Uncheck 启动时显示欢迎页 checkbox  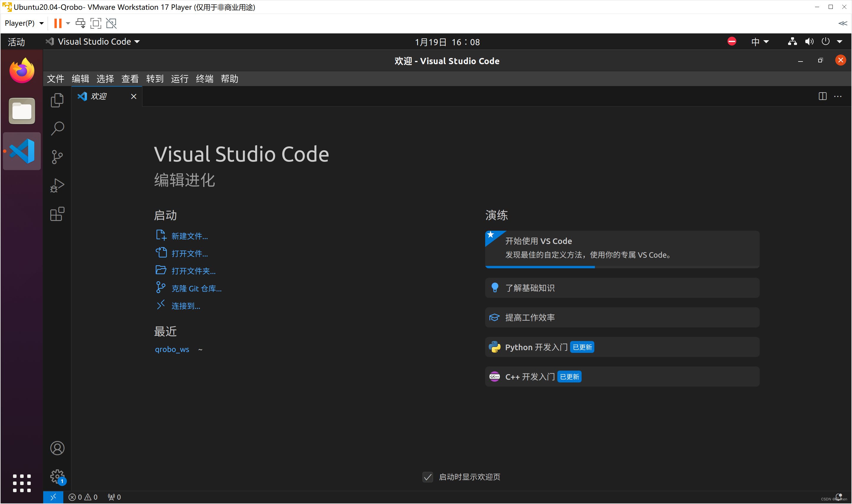(427, 477)
